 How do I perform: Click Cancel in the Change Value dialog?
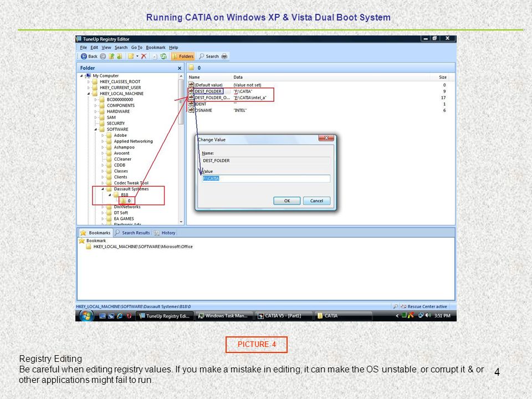[316, 201]
